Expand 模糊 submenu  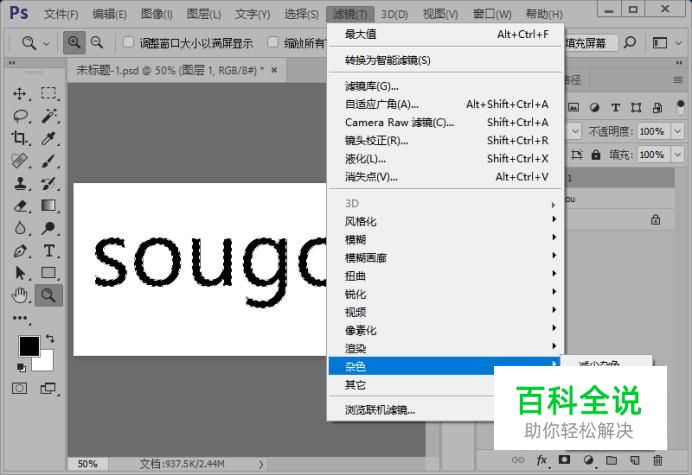pos(446,239)
